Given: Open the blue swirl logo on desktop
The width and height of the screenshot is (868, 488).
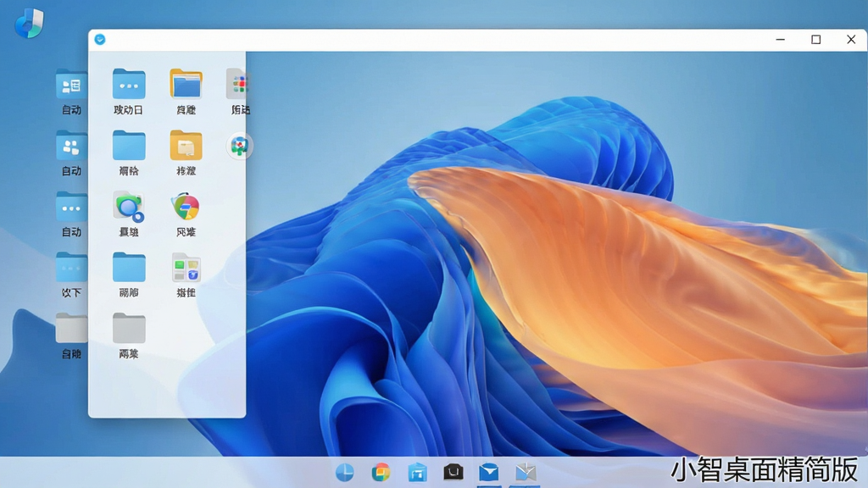Looking at the screenshot, I should pos(30,23).
